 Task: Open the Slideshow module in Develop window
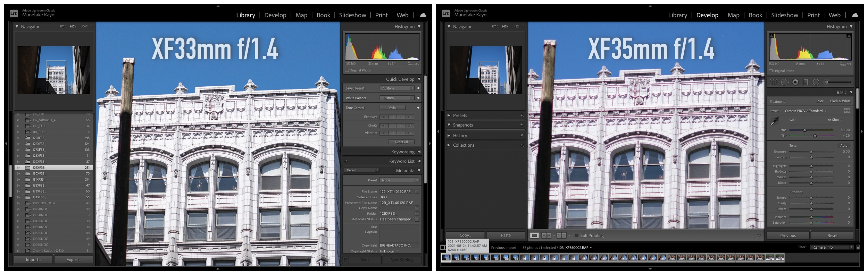785,15
